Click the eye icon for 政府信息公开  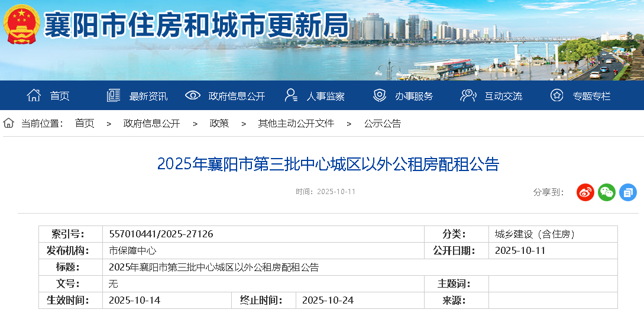tap(192, 95)
